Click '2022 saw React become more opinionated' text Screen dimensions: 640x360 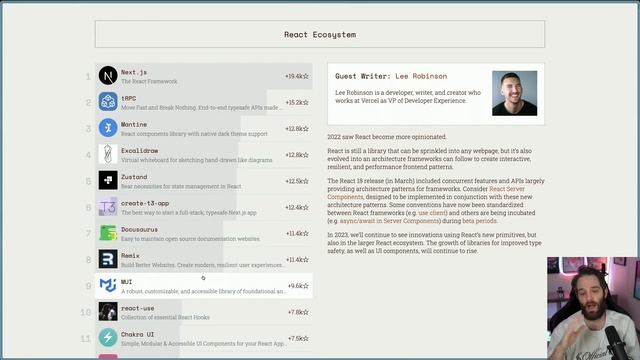(x=387, y=137)
